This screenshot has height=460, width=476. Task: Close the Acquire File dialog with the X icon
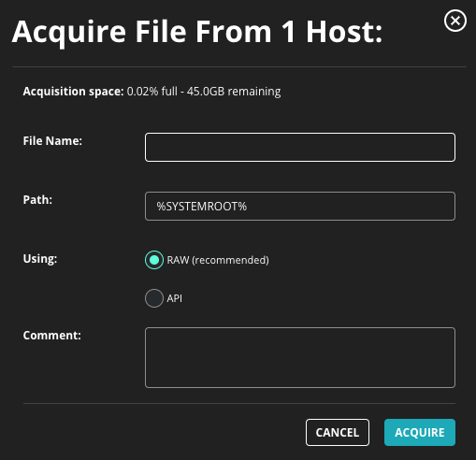point(455,21)
